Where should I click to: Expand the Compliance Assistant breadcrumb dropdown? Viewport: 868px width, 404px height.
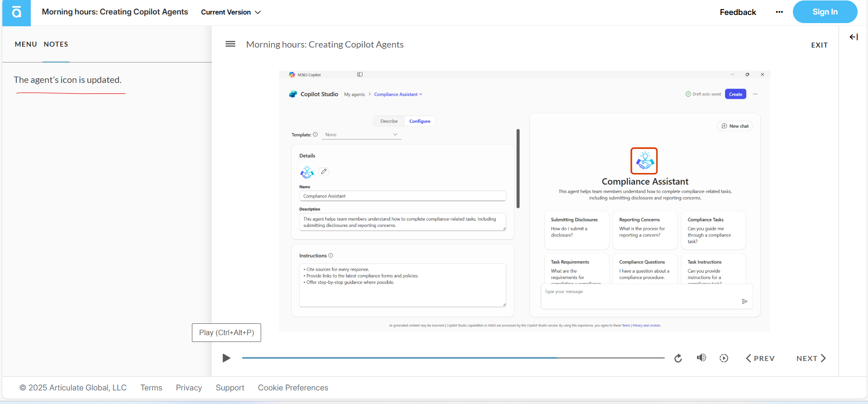[398, 95]
